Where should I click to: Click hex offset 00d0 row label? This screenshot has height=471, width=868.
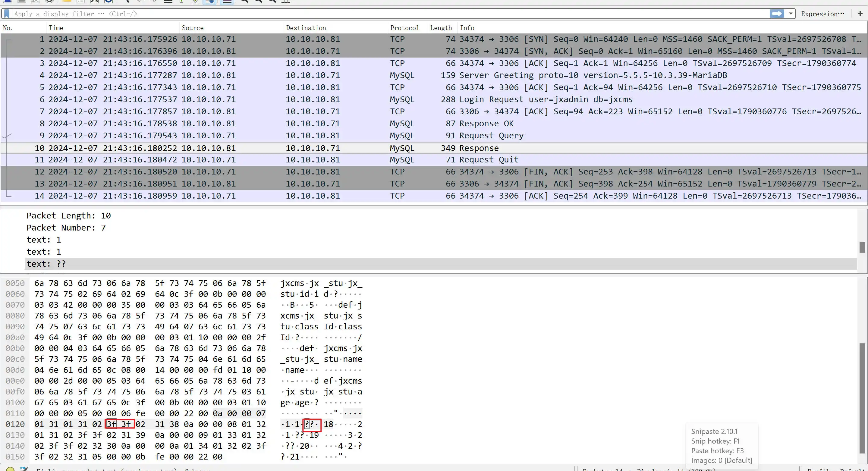pyautogui.click(x=15, y=370)
